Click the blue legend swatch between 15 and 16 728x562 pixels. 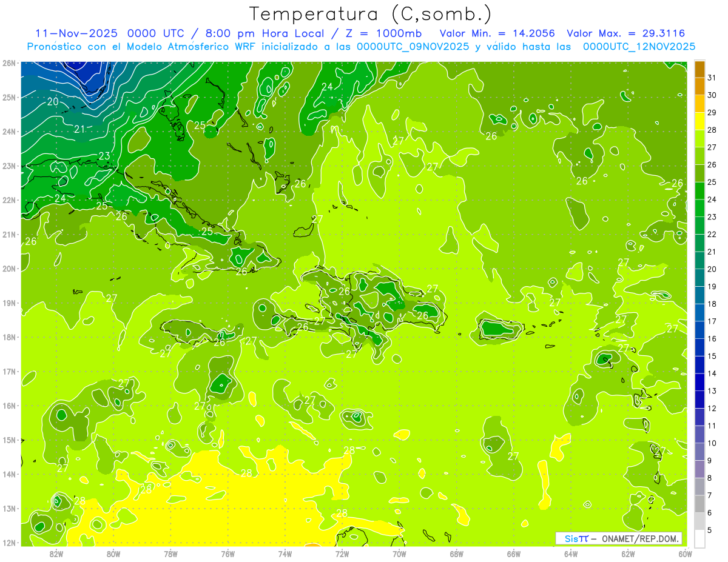coord(699,347)
